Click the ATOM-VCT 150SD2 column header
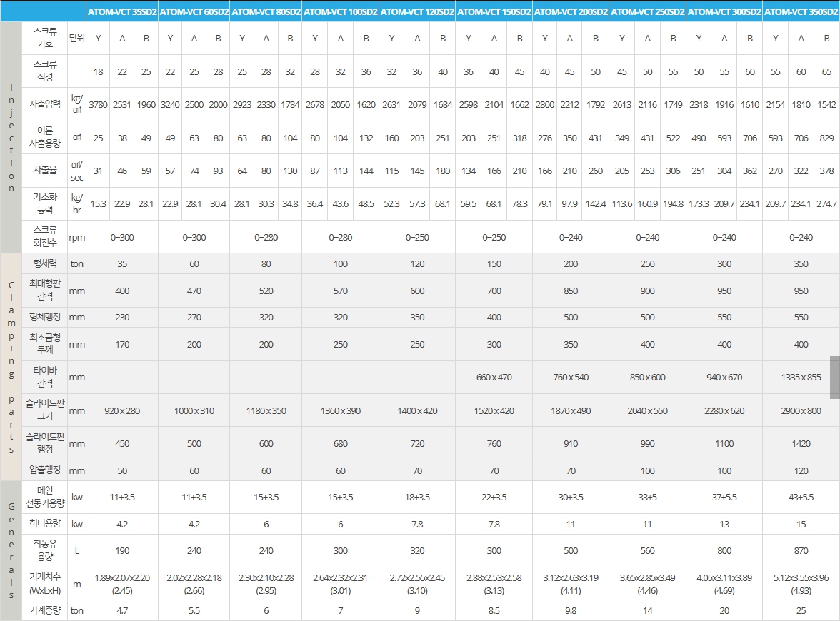The width and height of the screenshot is (840, 621). pos(494,11)
